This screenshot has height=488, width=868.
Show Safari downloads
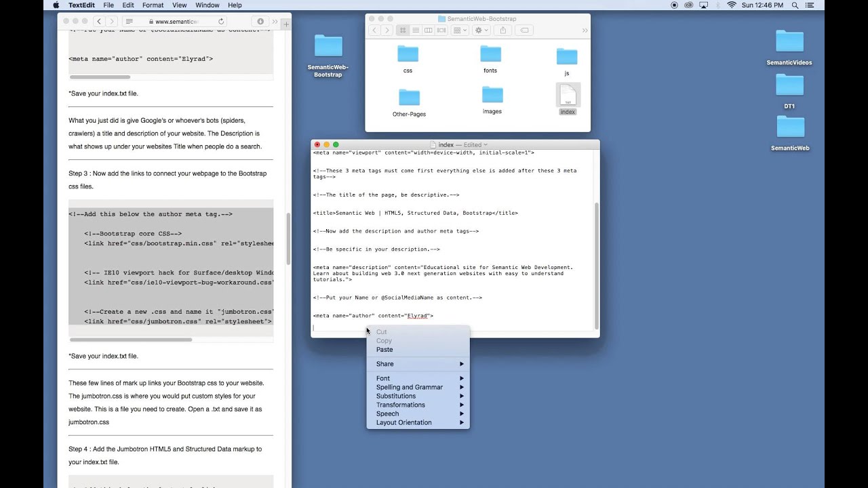click(x=261, y=22)
